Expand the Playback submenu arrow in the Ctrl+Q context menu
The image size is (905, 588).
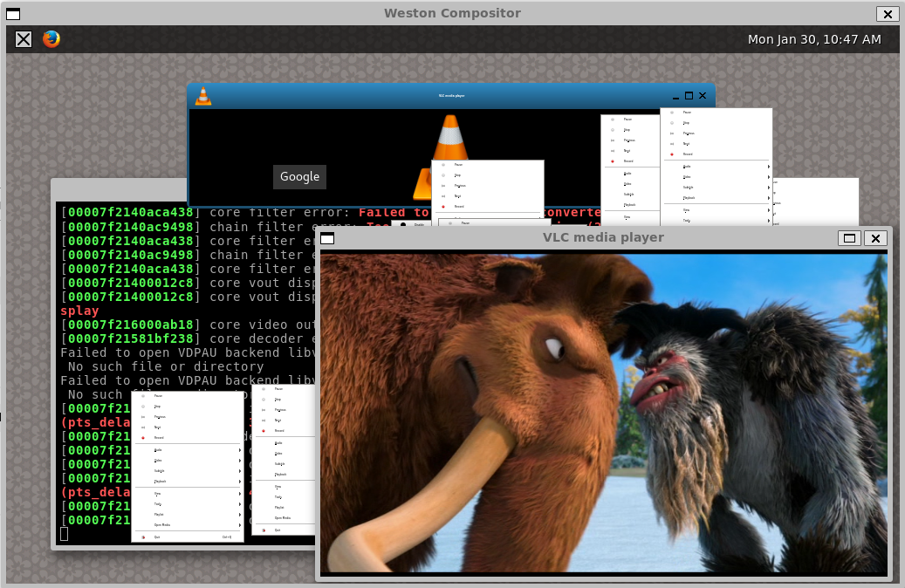click(239, 482)
